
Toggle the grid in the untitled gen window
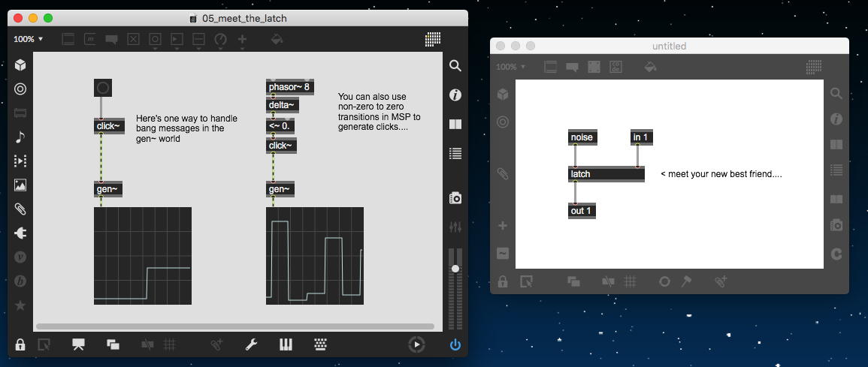click(x=630, y=281)
